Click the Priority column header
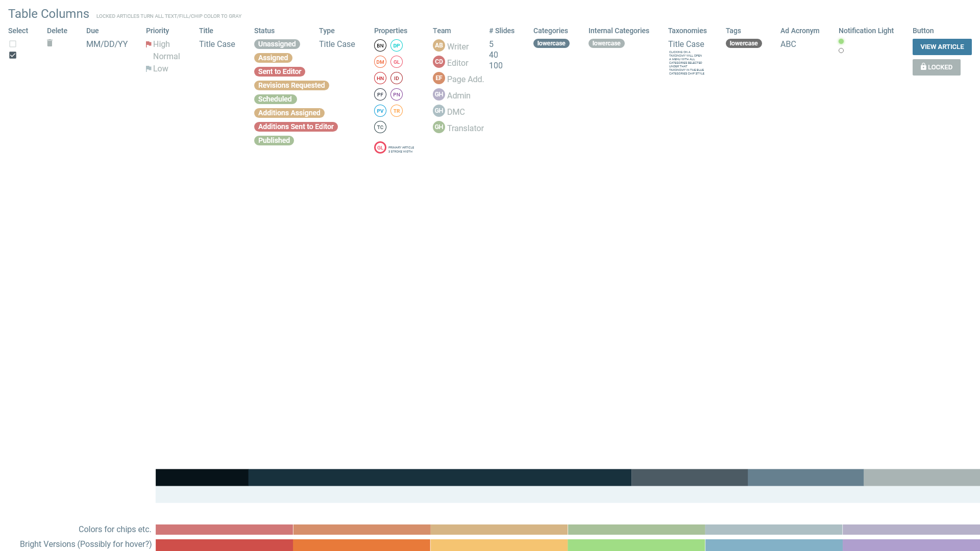Viewport: 980px width, 551px height. (157, 31)
